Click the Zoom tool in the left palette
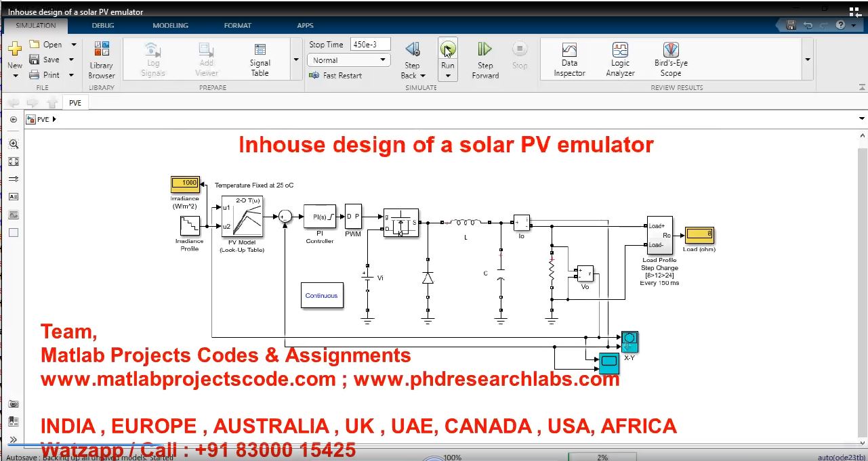This screenshot has width=868, height=461. (x=14, y=144)
